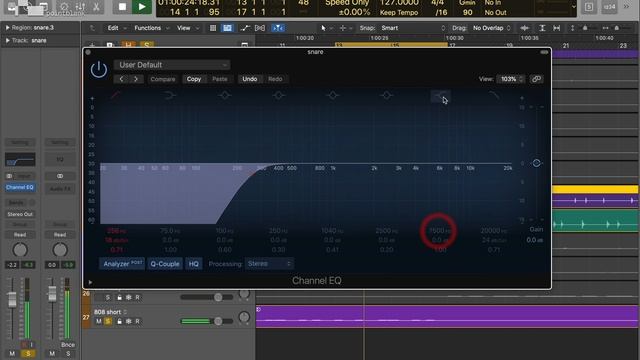Screen dimensions: 640x360
Task: Toggle the yellow Solo on snare channel strip
Action: click(28, 353)
